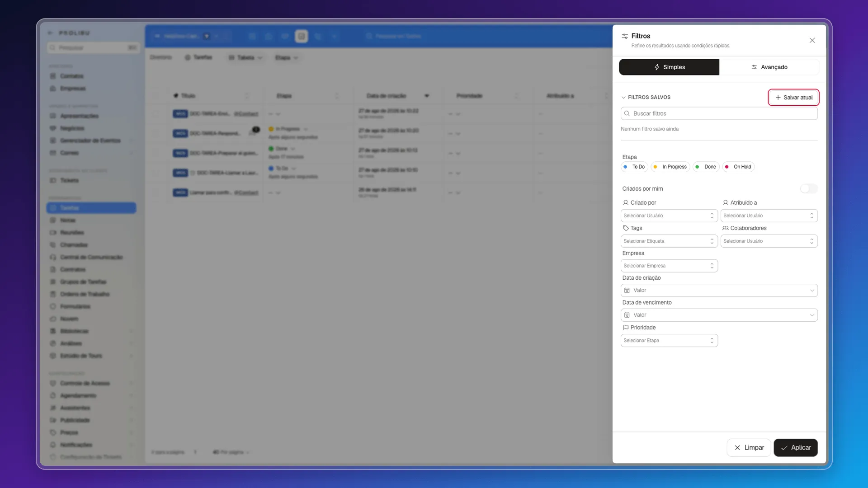The width and height of the screenshot is (868, 488).
Task: Select the On Hold stage chip
Action: (738, 167)
